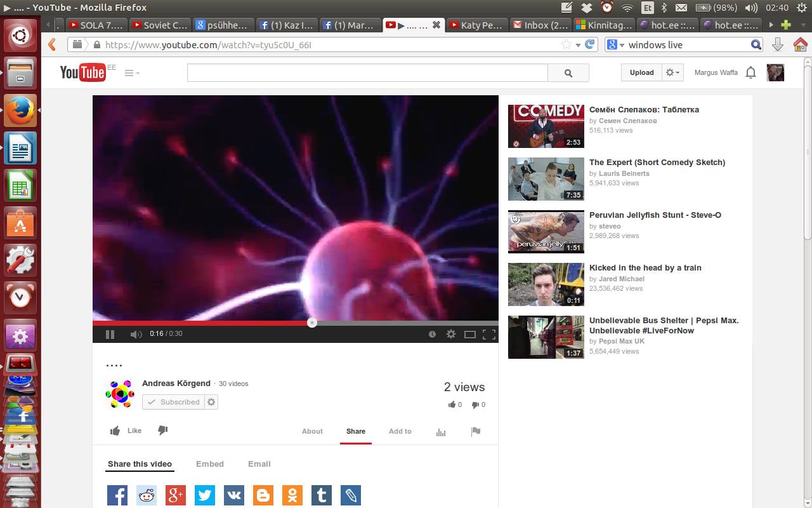Reload the page
This screenshot has width=812, height=508.
(x=590, y=44)
